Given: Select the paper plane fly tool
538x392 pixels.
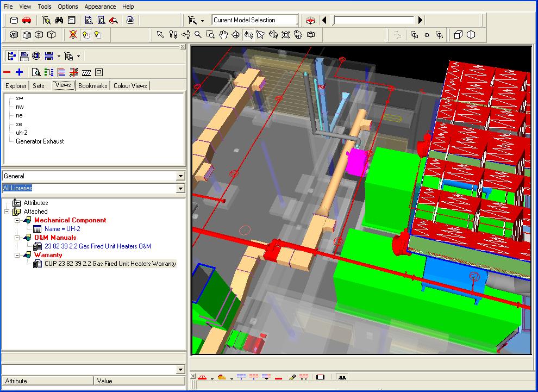Looking at the screenshot, I should point(261,35).
